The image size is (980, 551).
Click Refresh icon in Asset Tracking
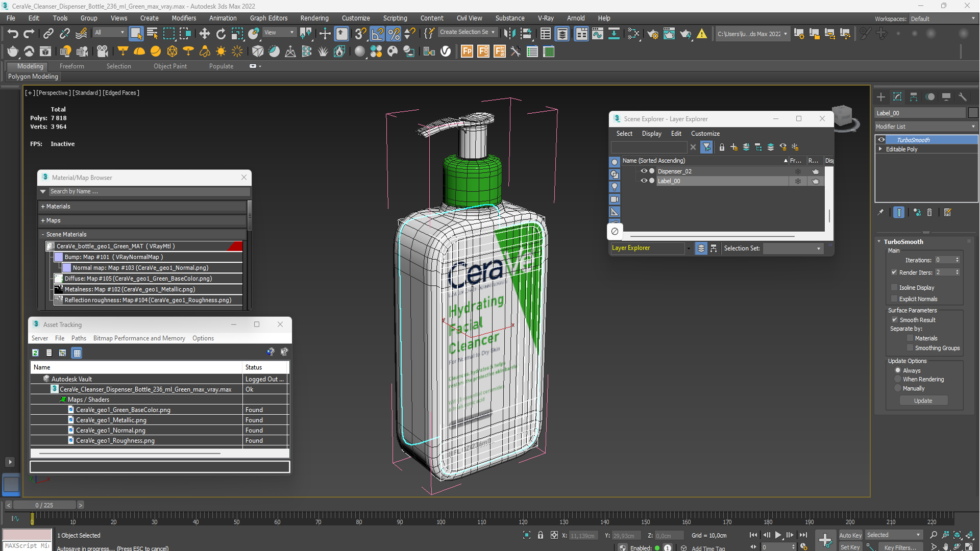coord(35,353)
